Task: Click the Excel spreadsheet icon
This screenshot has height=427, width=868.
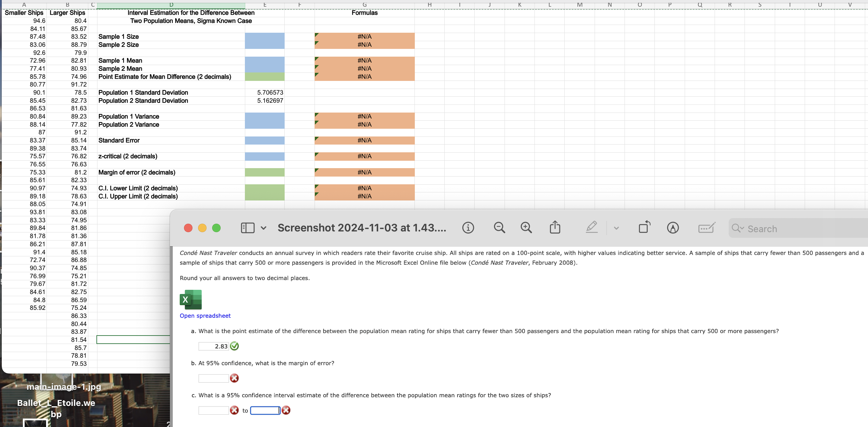Action: (x=190, y=300)
